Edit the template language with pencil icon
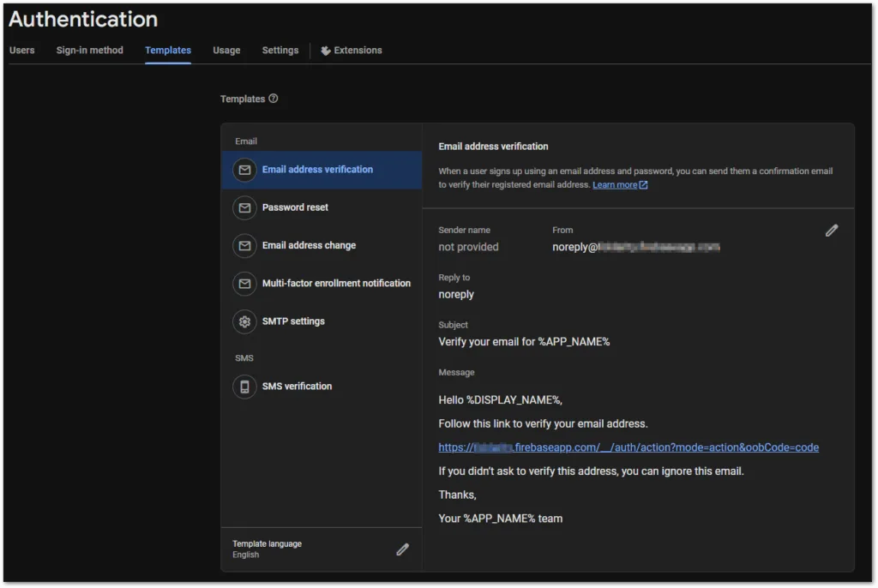 coord(403,549)
